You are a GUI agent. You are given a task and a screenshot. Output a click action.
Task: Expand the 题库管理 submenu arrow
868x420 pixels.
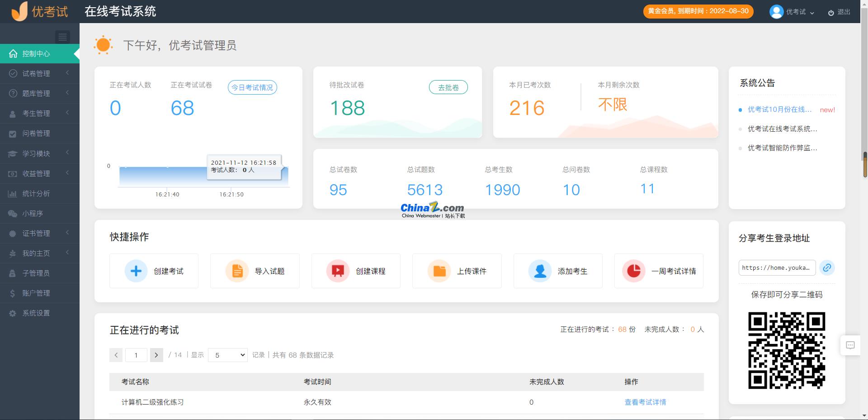tap(67, 93)
